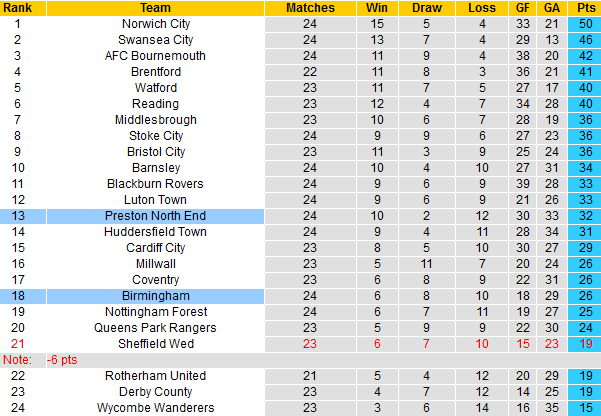Click Norwich City's 50 points cell

(x=587, y=23)
